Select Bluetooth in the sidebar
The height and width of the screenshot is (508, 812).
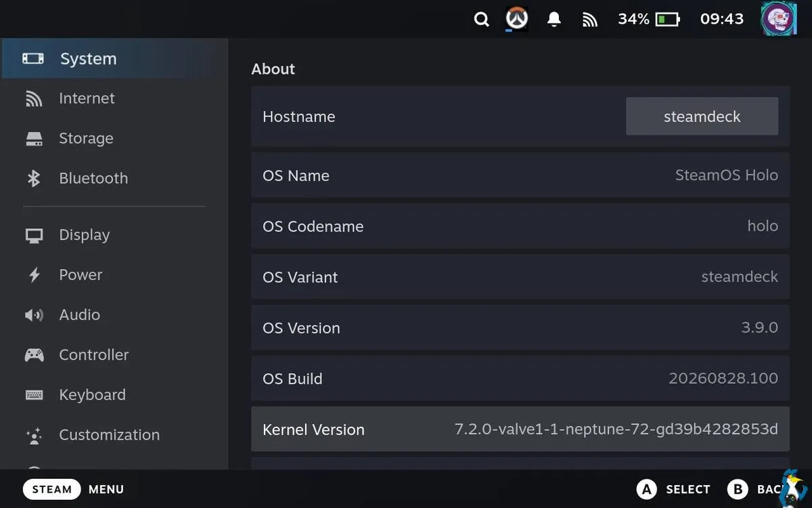pos(114,179)
